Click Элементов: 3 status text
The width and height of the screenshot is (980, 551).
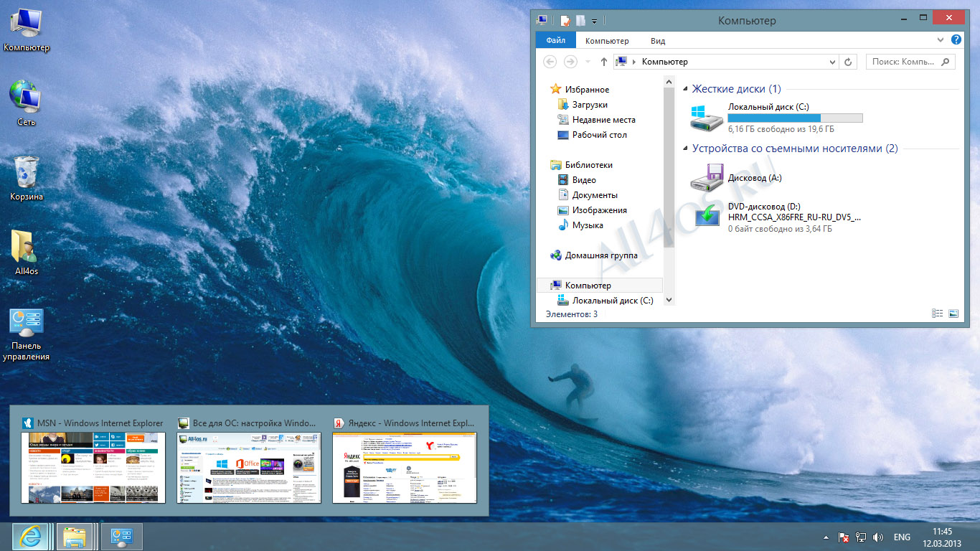tap(572, 314)
